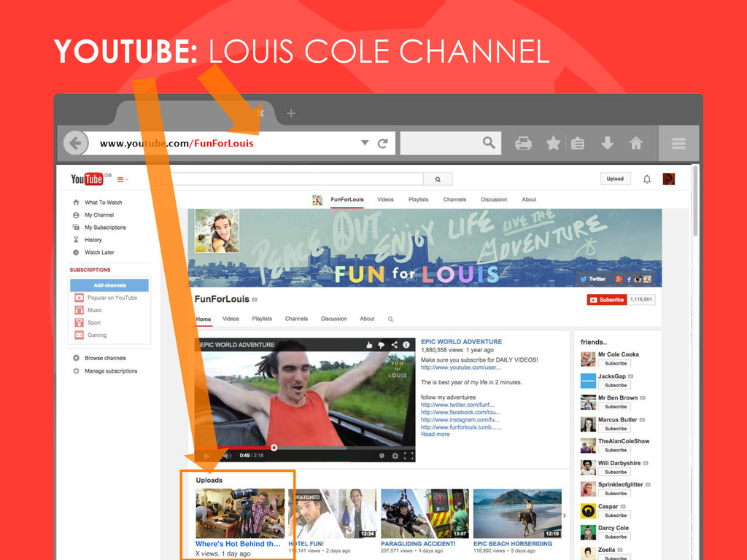Bookmark the page with the star icon
The height and width of the screenshot is (560, 747).
[553, 143]
